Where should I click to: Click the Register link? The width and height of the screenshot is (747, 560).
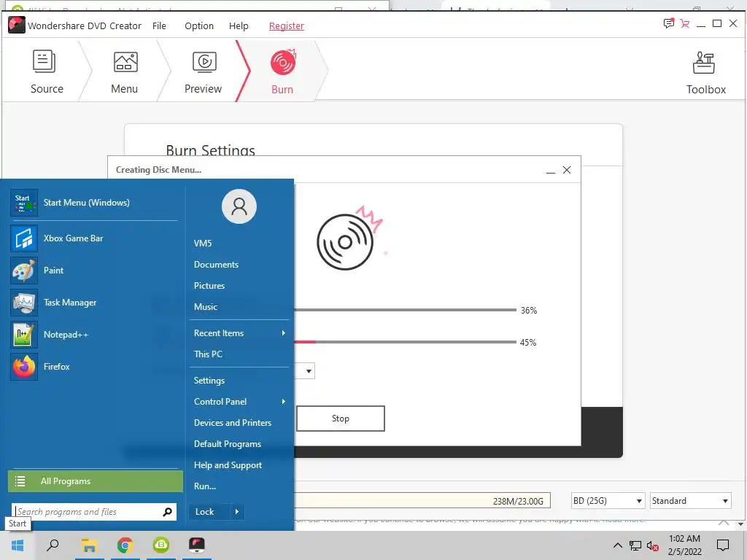click(286, 26)
